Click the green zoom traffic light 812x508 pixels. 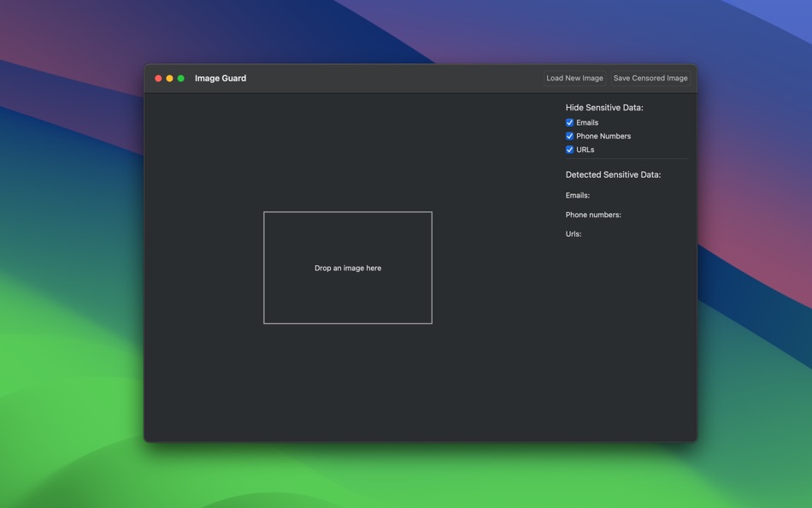[x=180, y=77]
